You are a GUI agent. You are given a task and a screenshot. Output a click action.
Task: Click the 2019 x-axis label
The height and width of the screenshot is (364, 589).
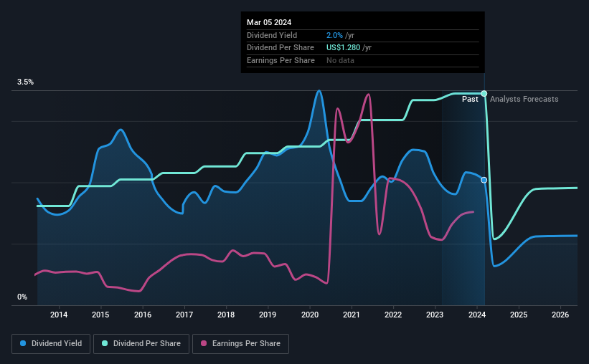tap(268, 315)
